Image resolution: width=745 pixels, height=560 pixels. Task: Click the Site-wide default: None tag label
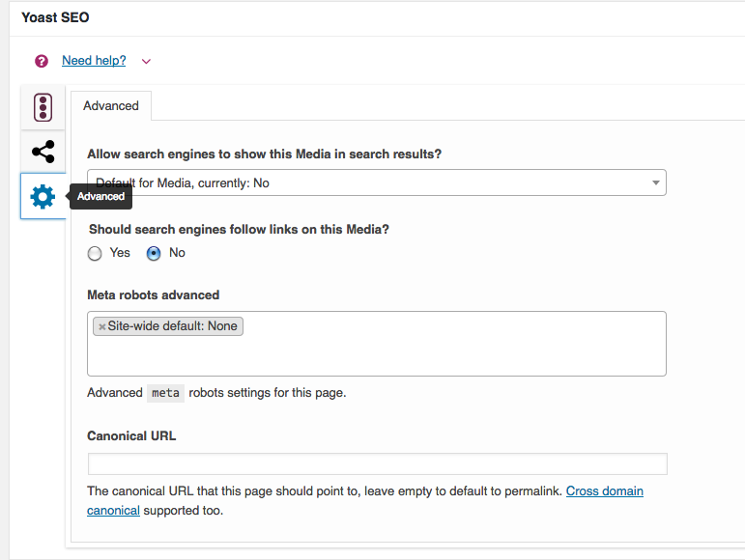(x=172, y=326)
